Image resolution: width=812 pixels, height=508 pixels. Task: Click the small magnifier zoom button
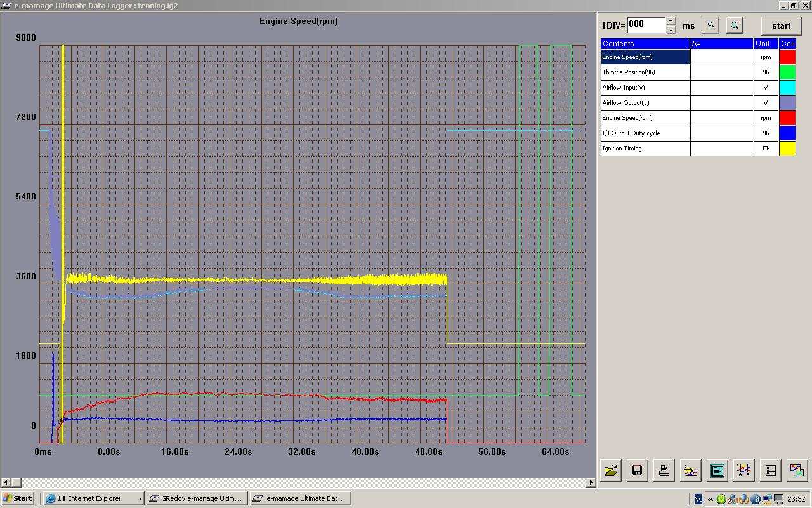click(x=710, y=25)
